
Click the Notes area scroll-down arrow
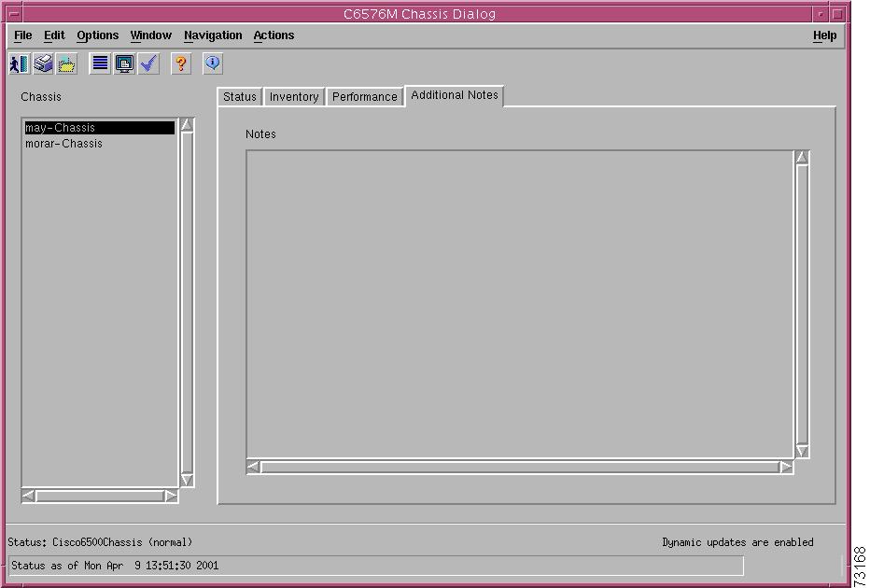802,451
